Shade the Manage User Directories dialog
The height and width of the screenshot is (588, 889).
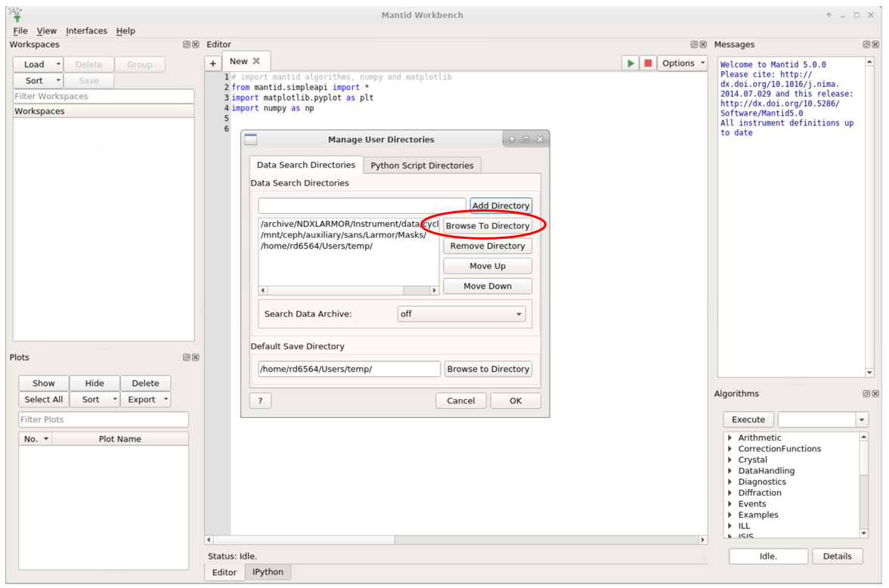511,140
